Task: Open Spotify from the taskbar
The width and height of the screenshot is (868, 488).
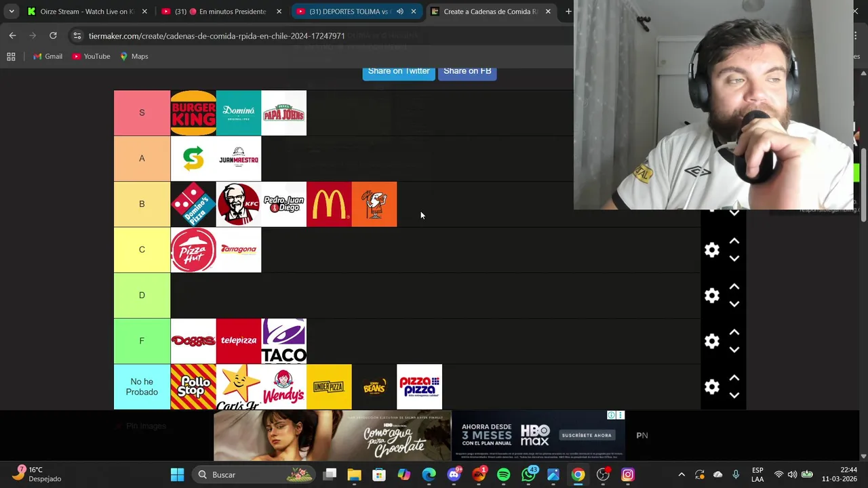Action: tap(503, 475)
